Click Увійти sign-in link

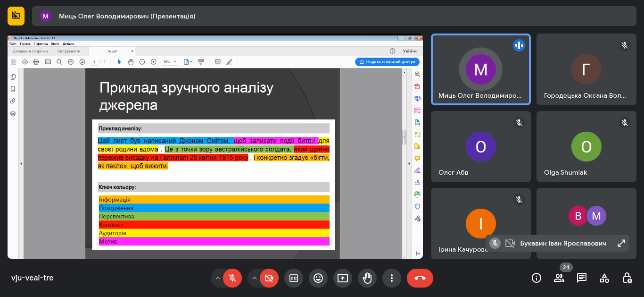pyautogui.click(x=410, y=51)
